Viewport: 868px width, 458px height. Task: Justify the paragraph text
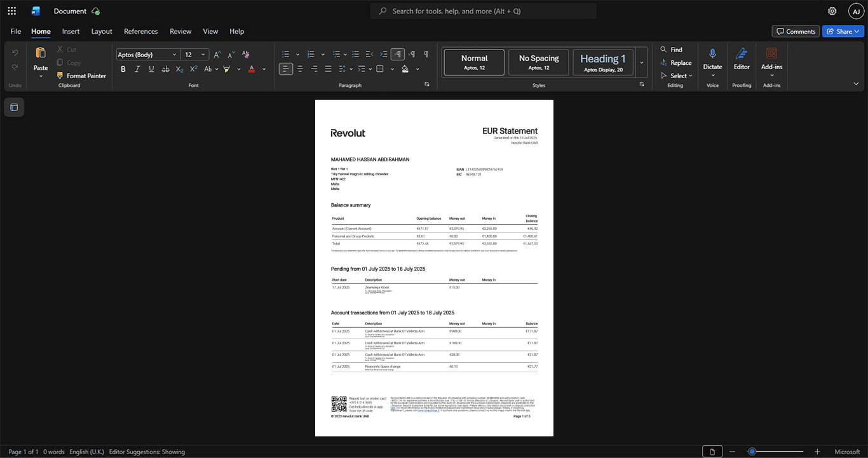click(328, 69)
